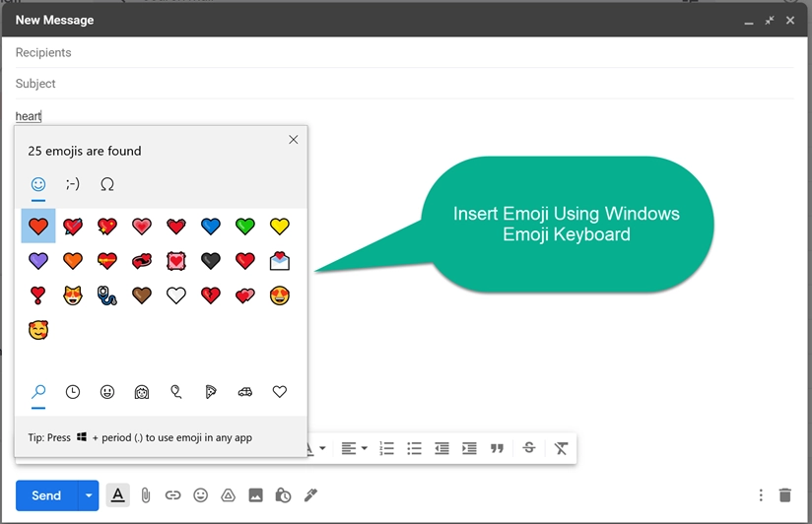Screen dimensions: 812x524
Task: Open the search emoji category
Action: [x=38, y=392]
